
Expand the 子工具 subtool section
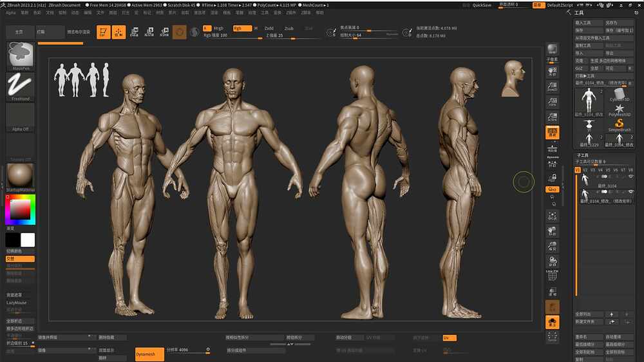pos(583,155)
